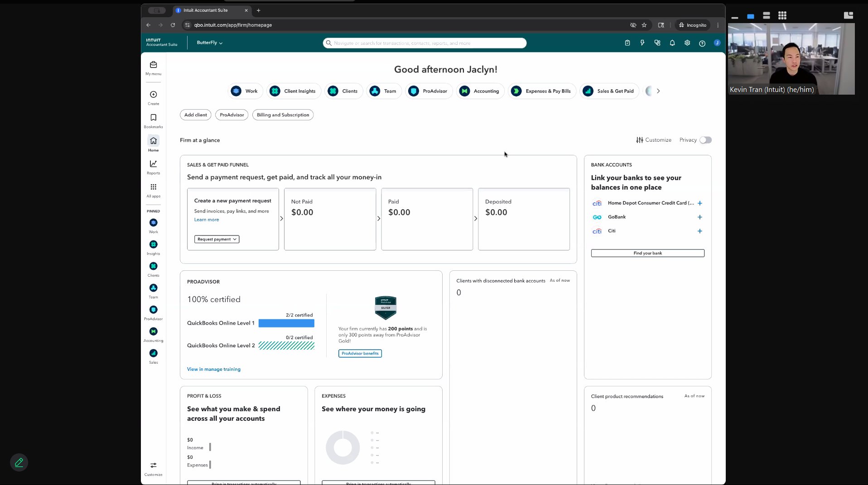The image size is (868, 485).
Task: Expand the ButterFly firm dropdown
Action: point(210,43)
